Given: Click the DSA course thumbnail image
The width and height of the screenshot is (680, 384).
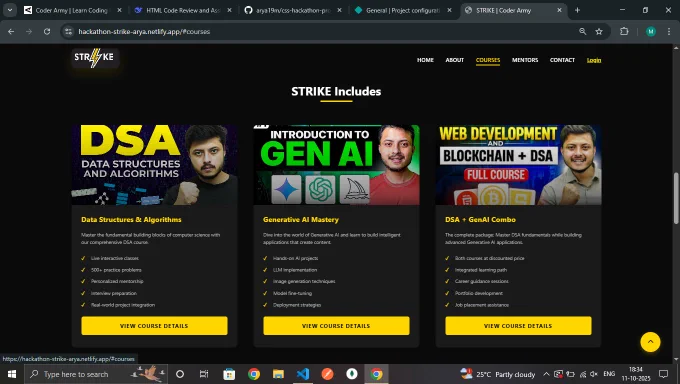Looking at the screenshot, I should coord(154,165).
